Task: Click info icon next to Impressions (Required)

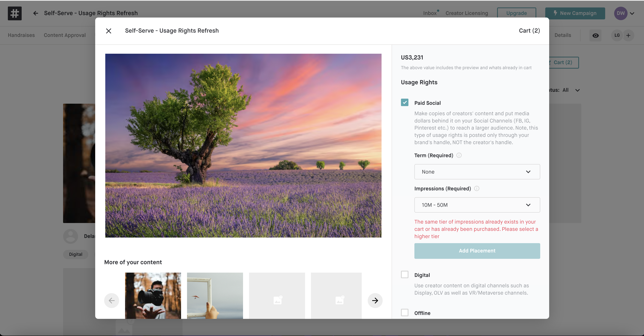Action: (477, 189)
